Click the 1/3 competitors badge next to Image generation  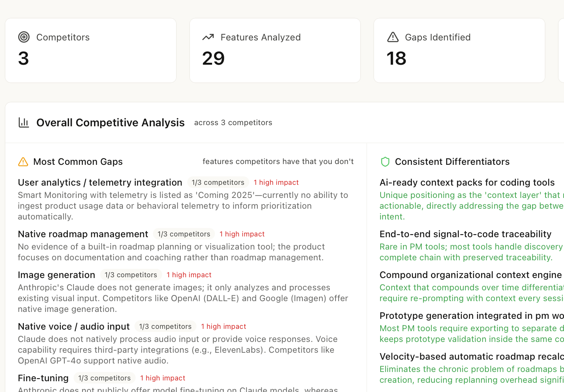131,275
